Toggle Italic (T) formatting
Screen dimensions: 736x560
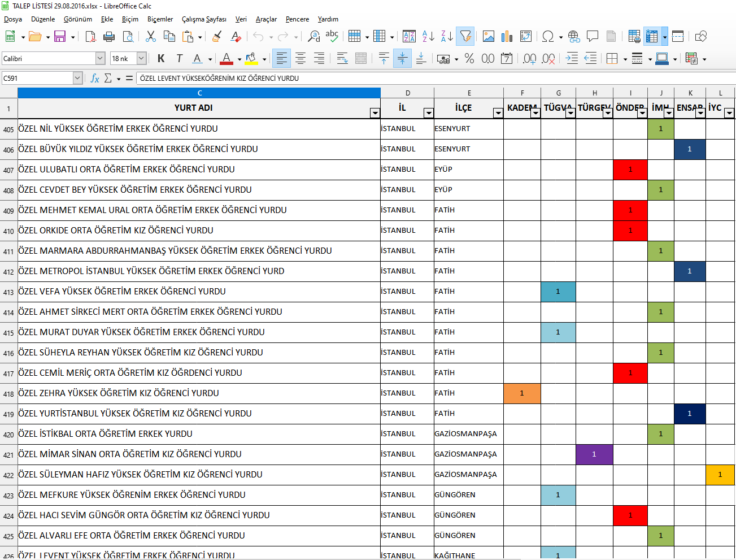click(179, 59)
